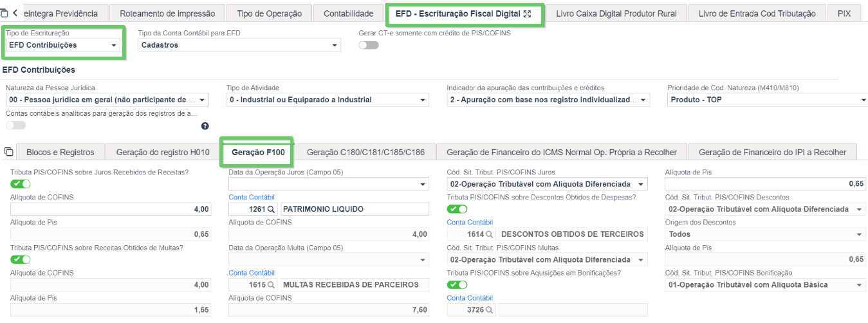Switch to the Contabilidade tab
Image resolution: width=868 pixels, height=323 pixels.
click(x=348, y=14)
